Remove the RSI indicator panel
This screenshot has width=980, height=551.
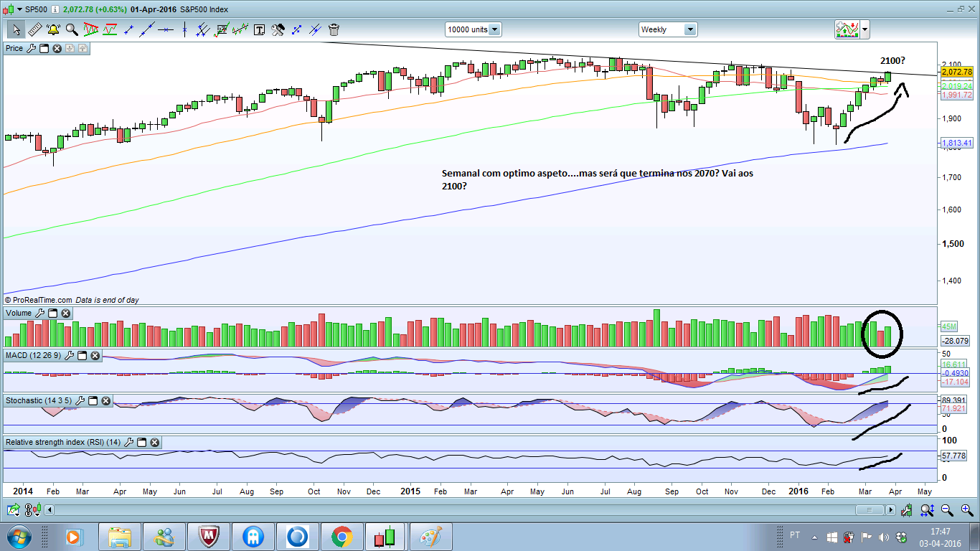coord(154,443)
